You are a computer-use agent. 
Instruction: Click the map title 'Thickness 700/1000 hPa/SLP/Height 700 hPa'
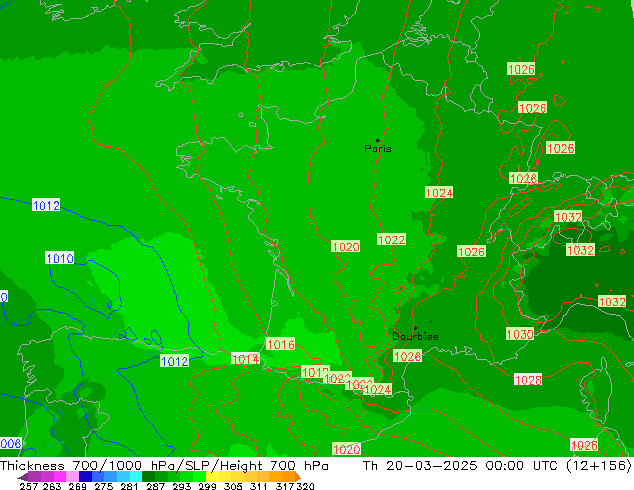pos(164,466)
